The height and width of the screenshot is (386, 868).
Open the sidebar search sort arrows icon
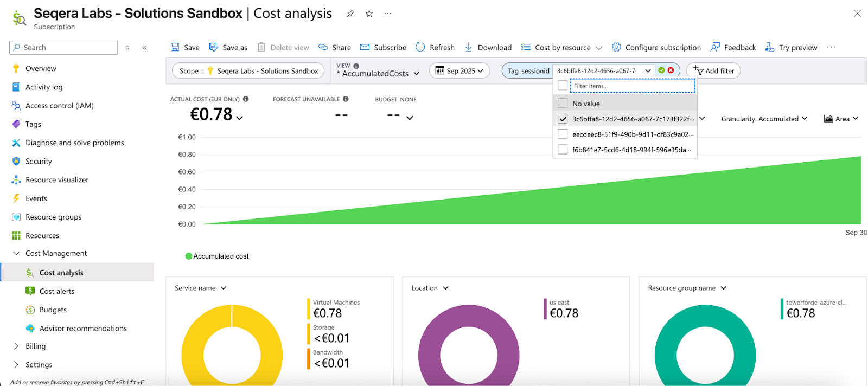[x=127, y=48]
